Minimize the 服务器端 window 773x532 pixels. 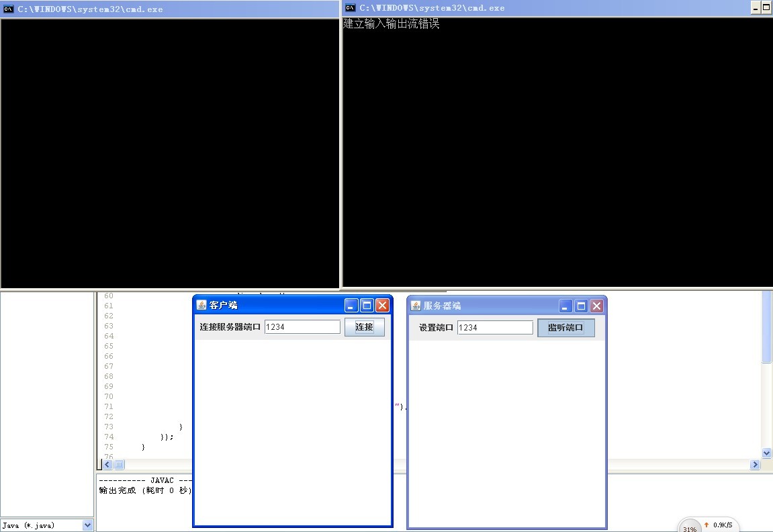[x=565, y=306]
